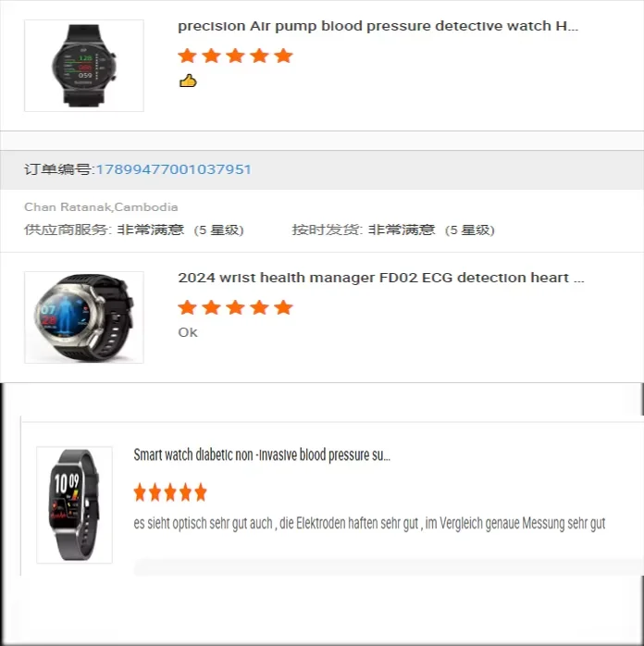Open the blood pressure watch thumbnail image
Image resolution: width=644 pixels, height=646 pixels.
click(84, 66)
